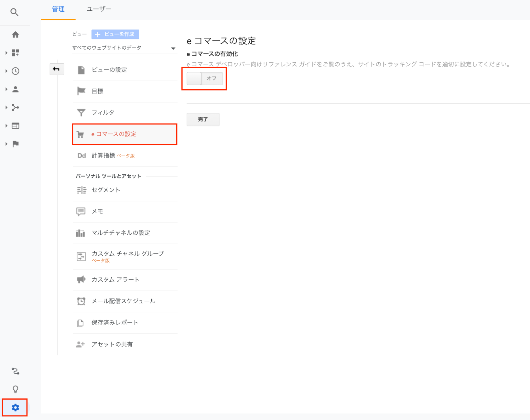Select e コマースの設定 menu item
The image size is (530, 420).
click(x=125, y=134)
